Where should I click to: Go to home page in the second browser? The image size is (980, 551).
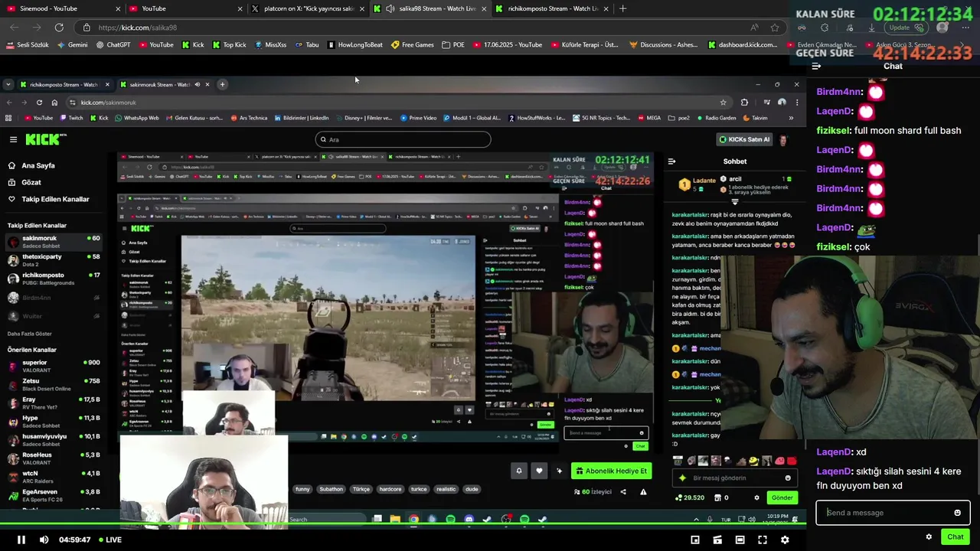point(54,103)
